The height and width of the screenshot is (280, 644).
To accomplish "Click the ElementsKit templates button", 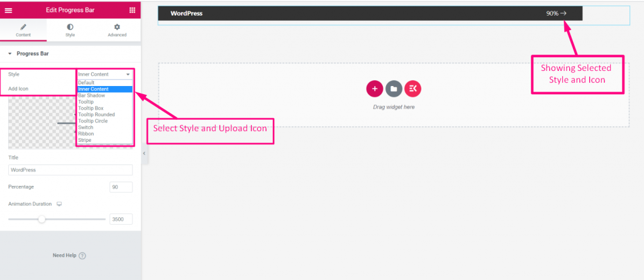I will (x=413, y=89).
